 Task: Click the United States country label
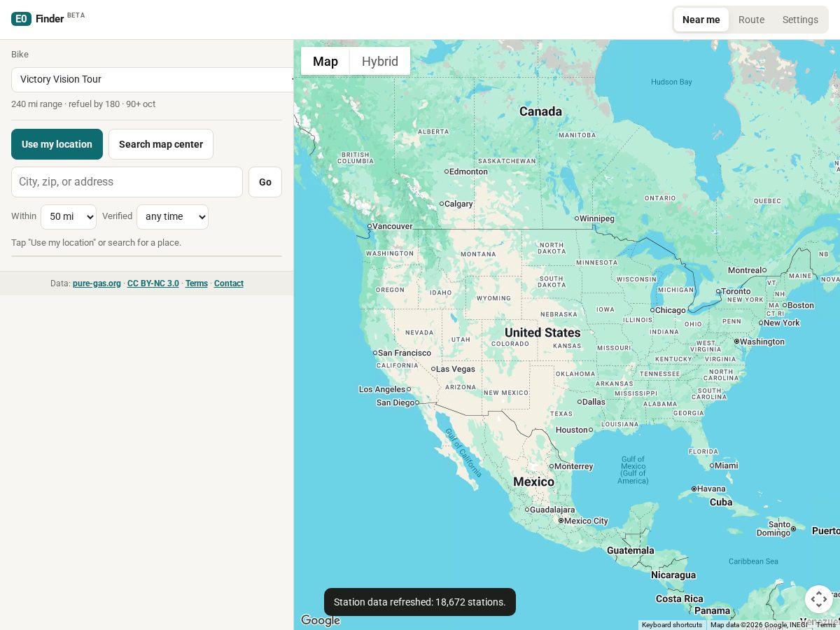coord(542,332)
